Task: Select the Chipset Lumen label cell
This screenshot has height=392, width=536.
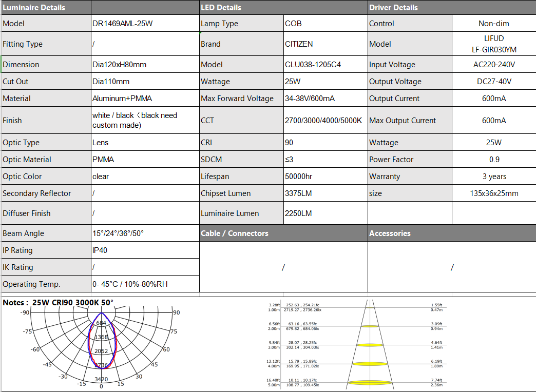Action: tap(241, 193)
